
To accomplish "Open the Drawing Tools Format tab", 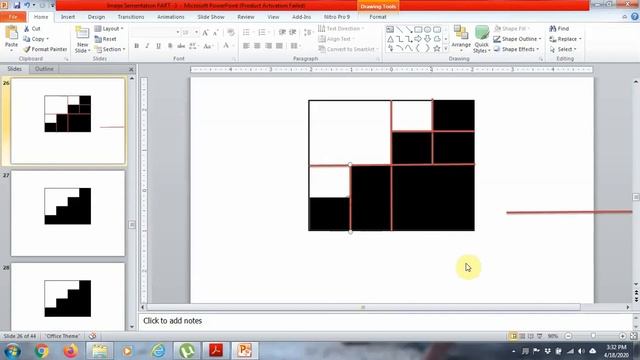I will point(378,17).
